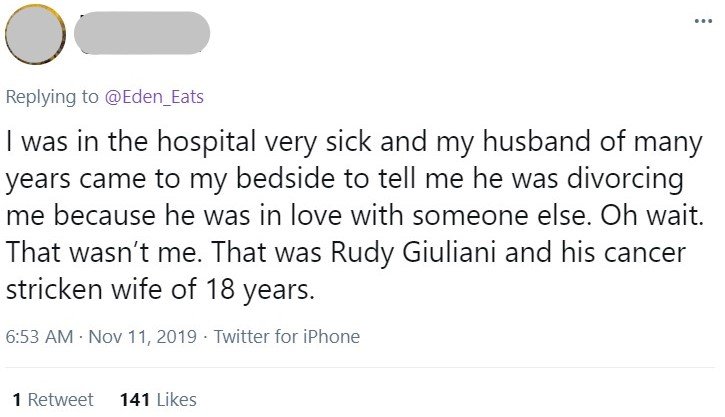
Task: View the 141 Likes list
Action: coord(157,399)
